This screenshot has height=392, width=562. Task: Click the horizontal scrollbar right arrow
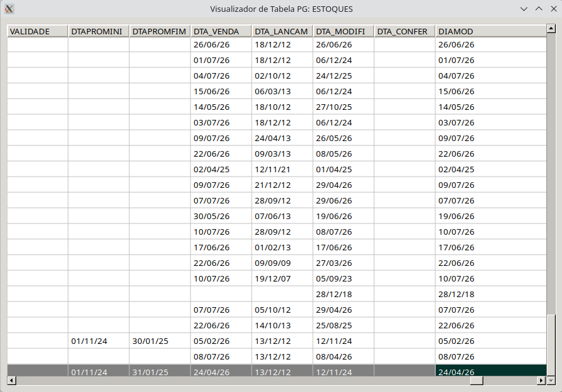541,381
